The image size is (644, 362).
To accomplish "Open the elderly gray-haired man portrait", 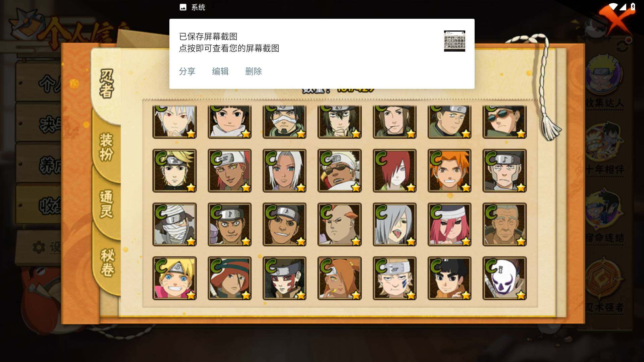I will click(x=504, y=224).
